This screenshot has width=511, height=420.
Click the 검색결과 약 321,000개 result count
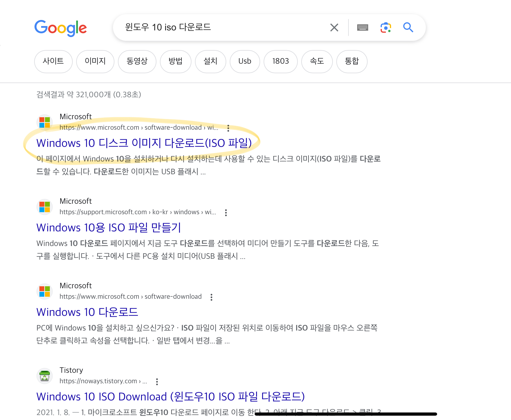pyautogui.click(x=89, y=95)
